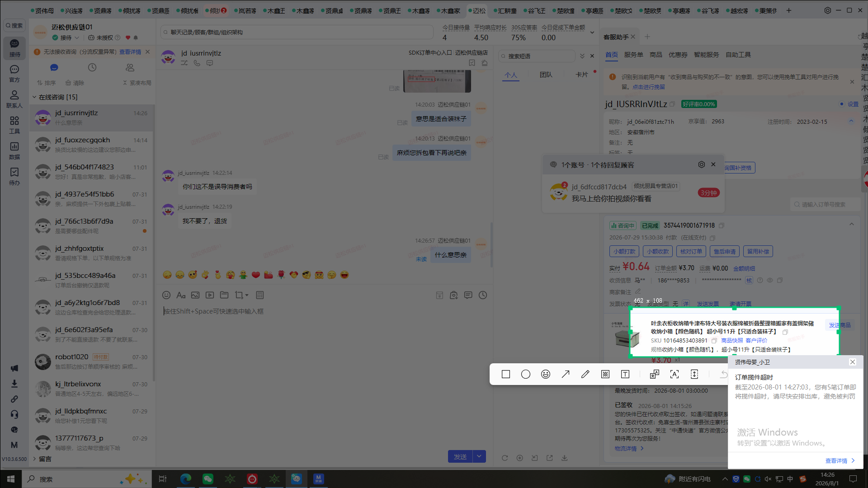Screen dimensions: 868x488
Task: Pick the emoji sticker screenshot tool
Action: tap(546, 374)
